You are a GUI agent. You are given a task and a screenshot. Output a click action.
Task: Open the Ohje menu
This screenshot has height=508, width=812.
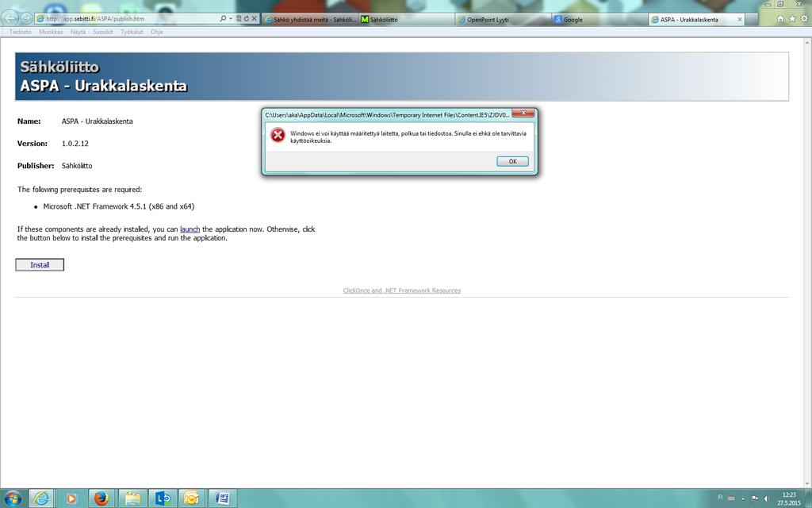click(x=157, y=32)
